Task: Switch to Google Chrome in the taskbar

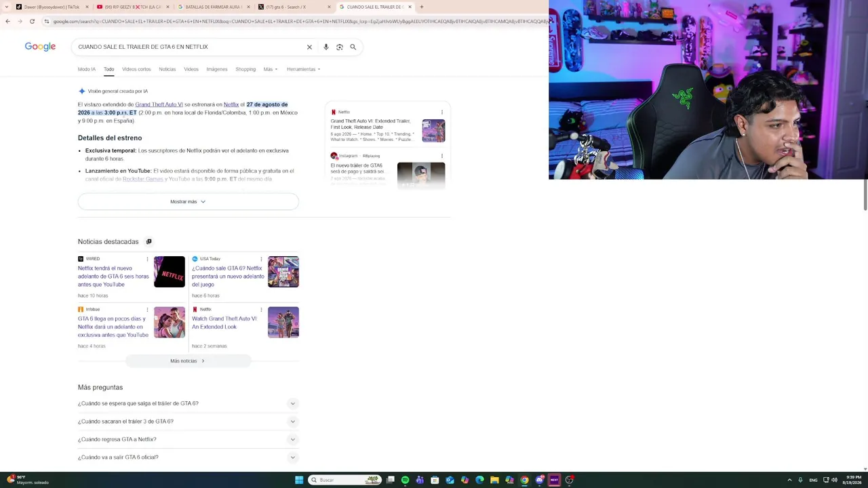Action: 524,480
